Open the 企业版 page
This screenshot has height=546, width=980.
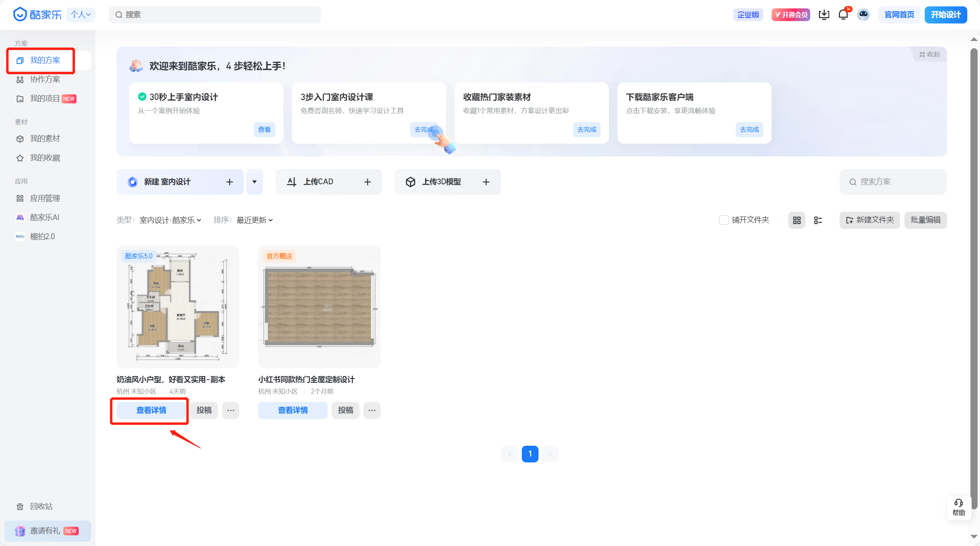748,15
